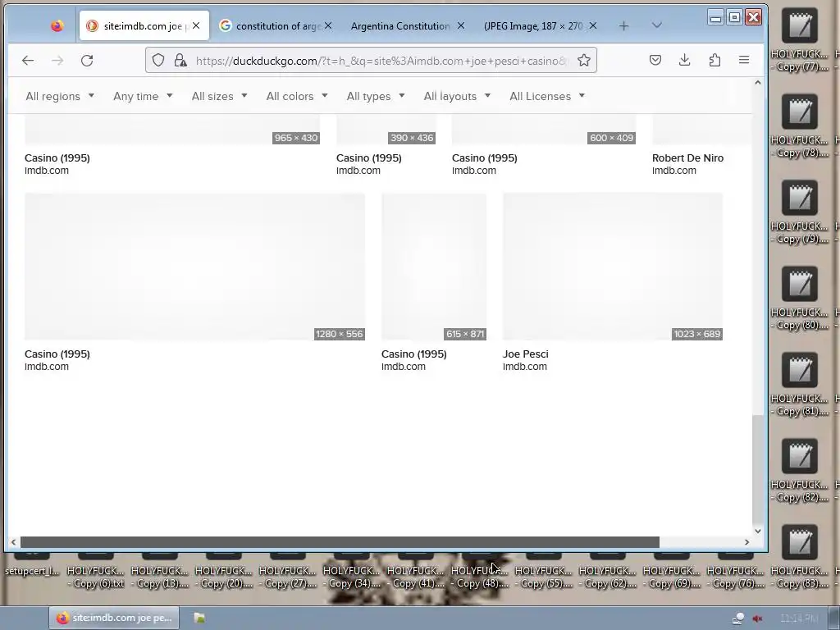Click the browser back arrow
Viewport: 840px width, 630px height.
tap(28, 61)
